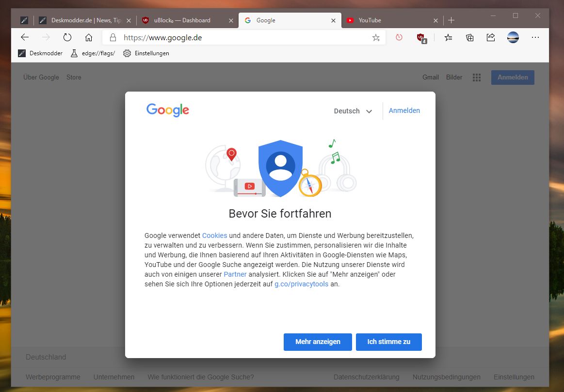Open Über Google link

(x=41, y=77)
